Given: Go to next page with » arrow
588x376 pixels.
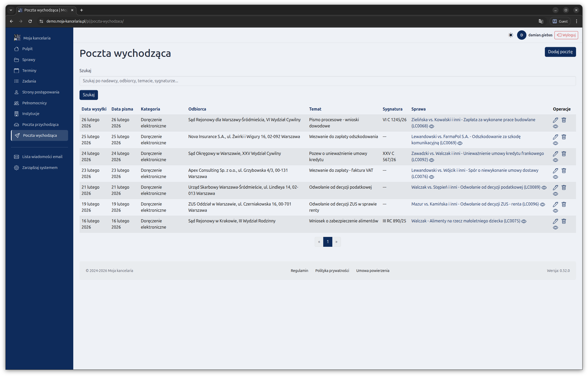Looking at the screenshot, I should [x=336, y=242].
